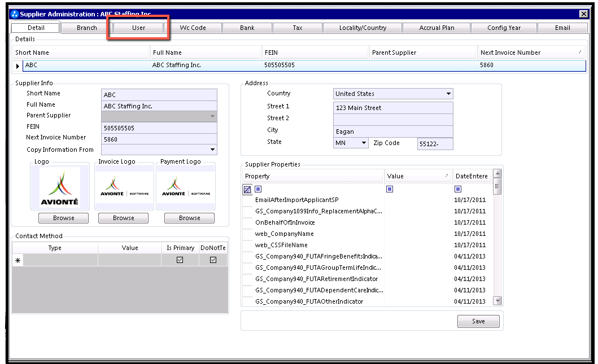Screen dimensions: 598x364
Task: Click the Payment Logo image
Action: click(186, 187)
